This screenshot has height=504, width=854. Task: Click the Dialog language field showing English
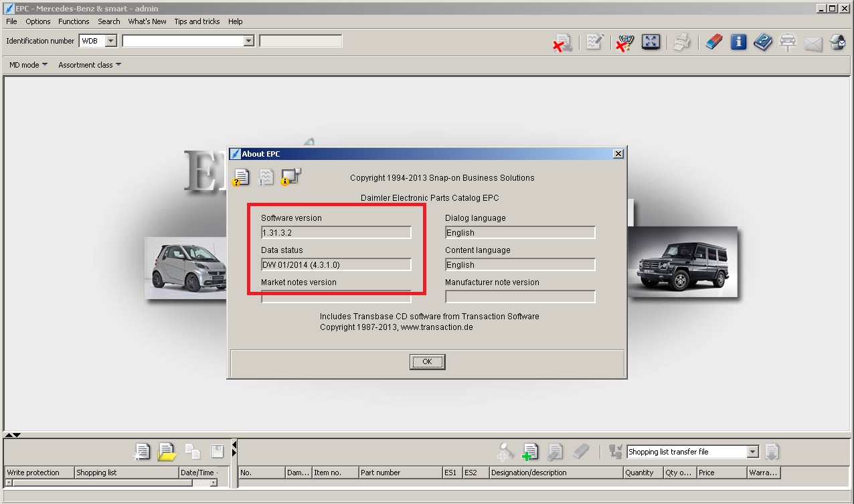tap(520, 232)
